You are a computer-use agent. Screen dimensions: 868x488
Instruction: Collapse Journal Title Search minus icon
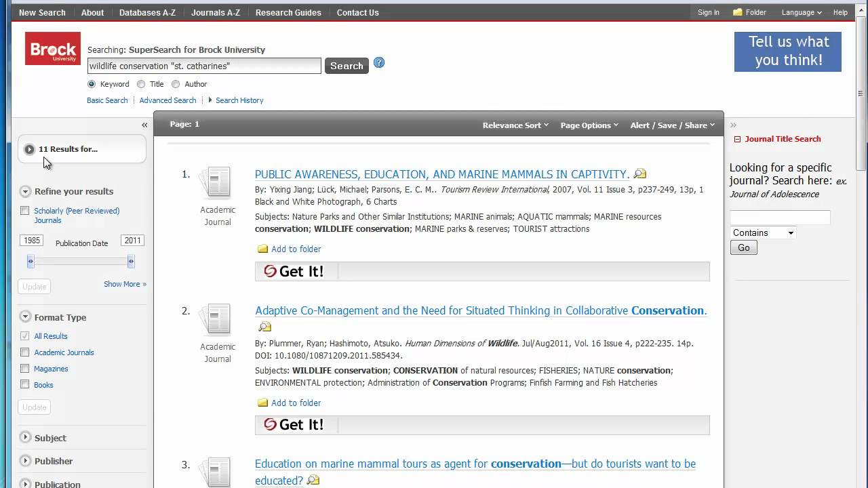click(737, 139)
